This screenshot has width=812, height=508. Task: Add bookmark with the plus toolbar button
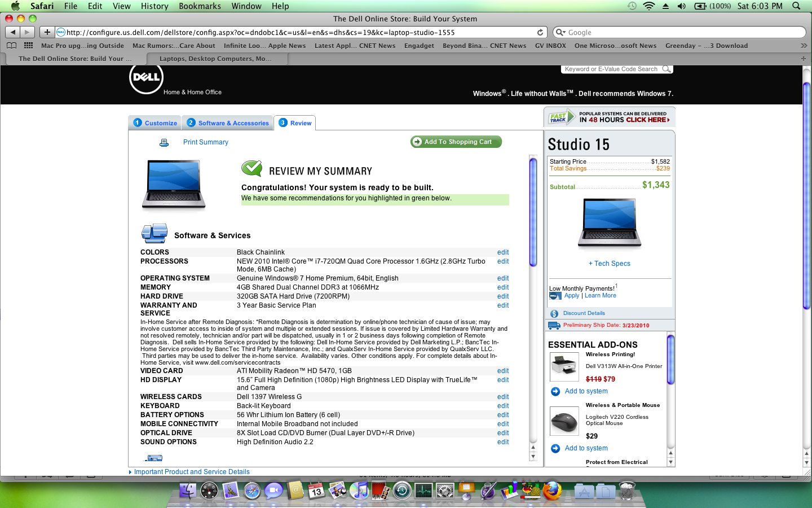coord(47,32)
